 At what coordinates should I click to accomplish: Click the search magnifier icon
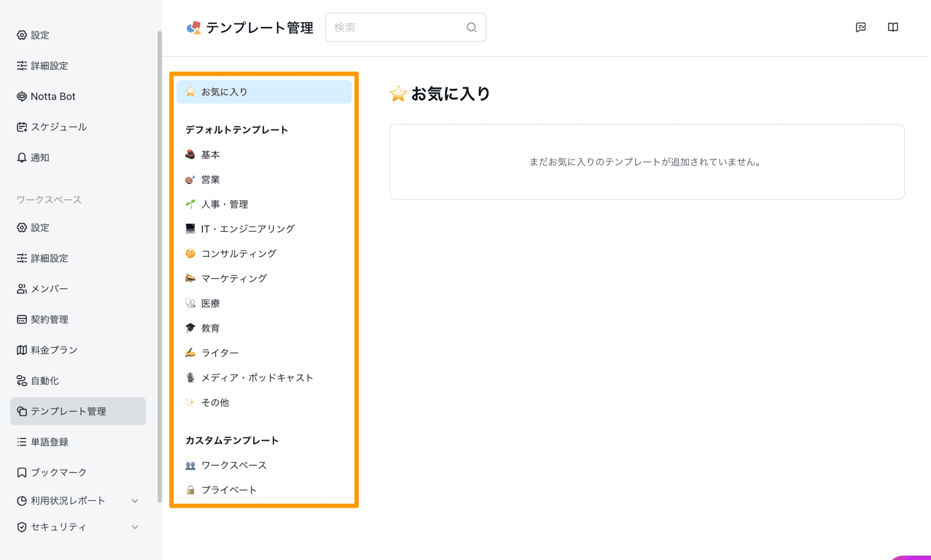pyautogui.click(x=471, y=27)
